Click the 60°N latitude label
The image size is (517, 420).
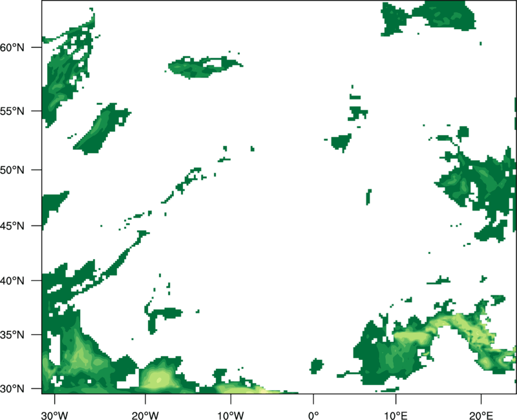coord(12,47)
